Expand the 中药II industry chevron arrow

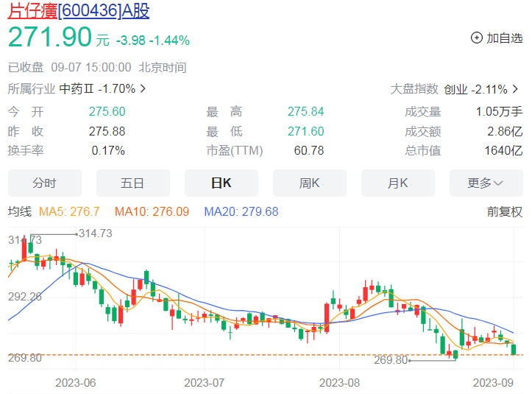tap(143, 88)
